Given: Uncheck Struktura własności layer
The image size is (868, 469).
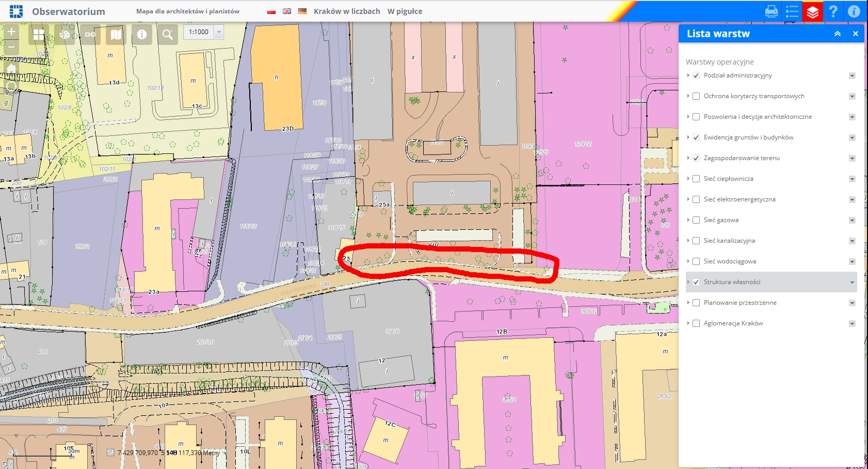Looking at the screenshot, I should pos(696,282).
